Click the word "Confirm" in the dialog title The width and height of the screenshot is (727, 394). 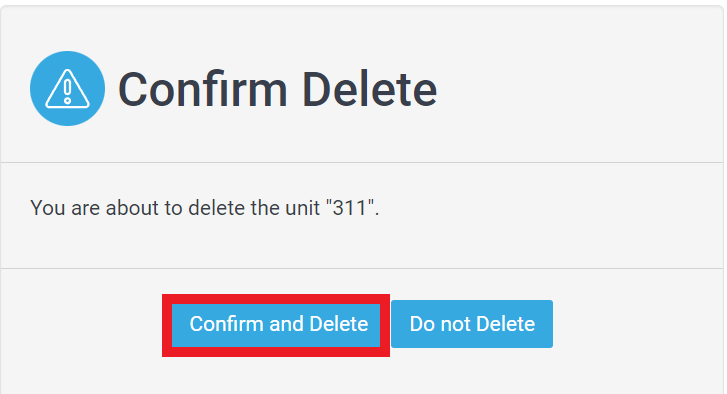(203, 89)
